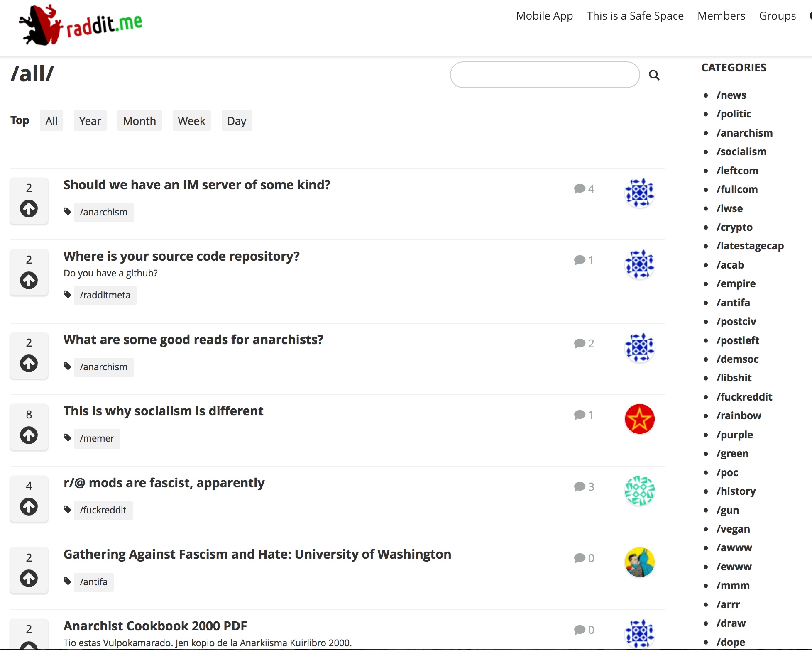Open the /empire category

coord(736,283)
